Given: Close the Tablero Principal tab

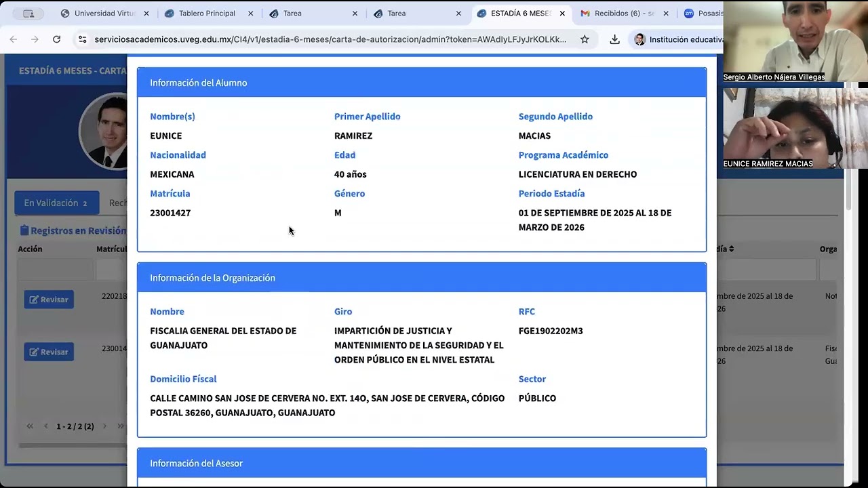Looking at the screenshot, I should [250, 14].
